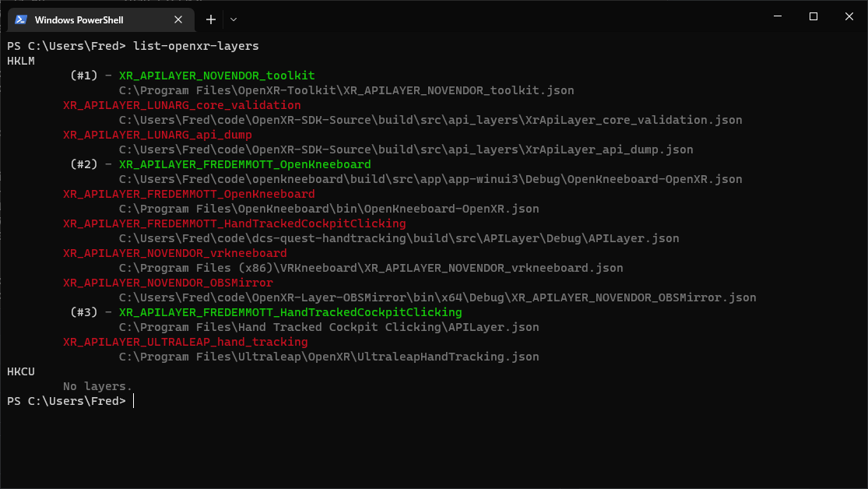
Task: Click the PowerShell icon in the tab
Action: coord(21,19)
